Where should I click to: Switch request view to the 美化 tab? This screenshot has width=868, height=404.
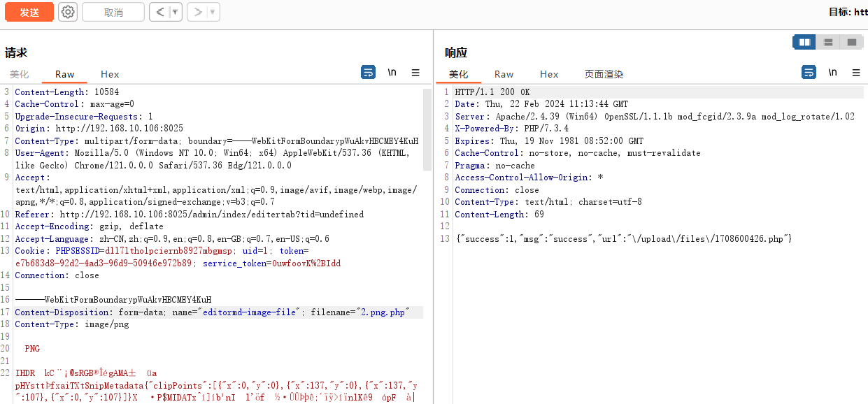[19, 74]
